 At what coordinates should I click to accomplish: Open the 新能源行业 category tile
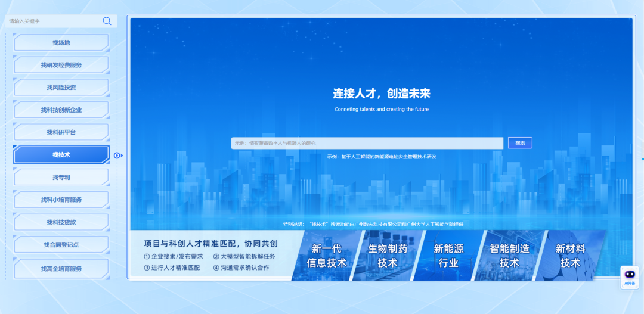(x=448, y=256)
